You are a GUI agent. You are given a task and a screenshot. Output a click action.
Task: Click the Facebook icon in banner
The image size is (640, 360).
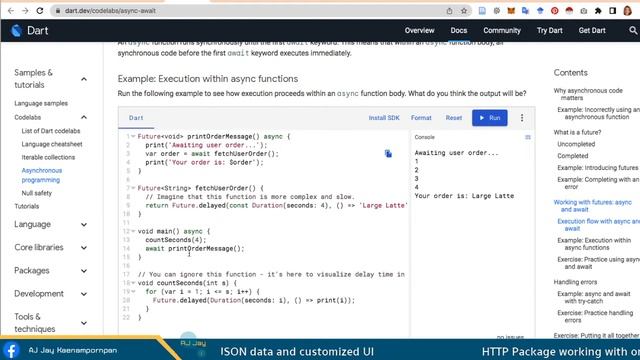click(x=11, y=350)
